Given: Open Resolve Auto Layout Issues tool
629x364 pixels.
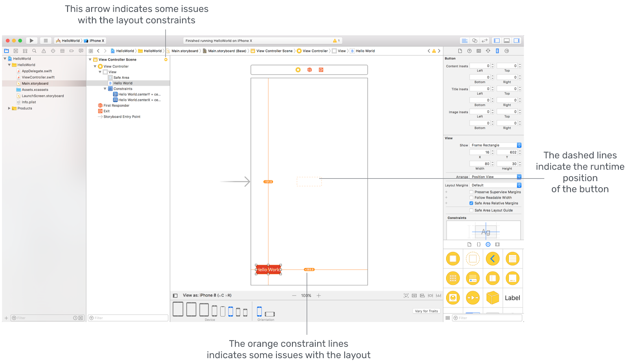Looking at the screenshot, I should pyautogui.click(x=438, y=295).
